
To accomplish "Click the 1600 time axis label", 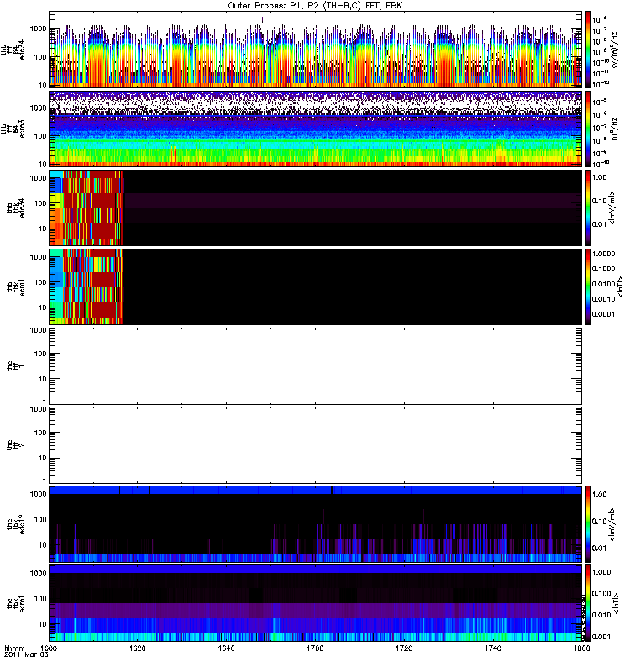I will (x=50, y=648).
